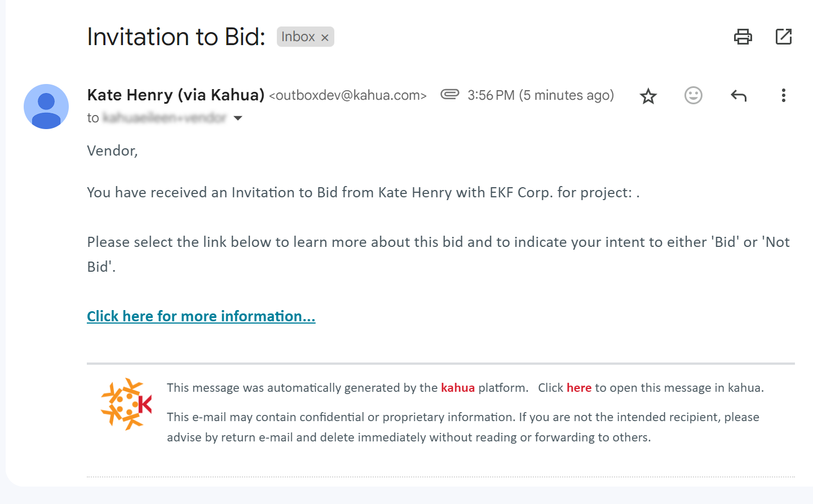
Task: Follow the red 'kahua' platform link
Action: tap(458, 388)
